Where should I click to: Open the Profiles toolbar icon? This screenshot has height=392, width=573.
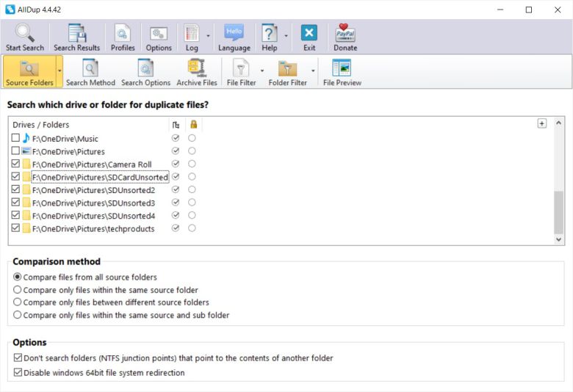123,34
